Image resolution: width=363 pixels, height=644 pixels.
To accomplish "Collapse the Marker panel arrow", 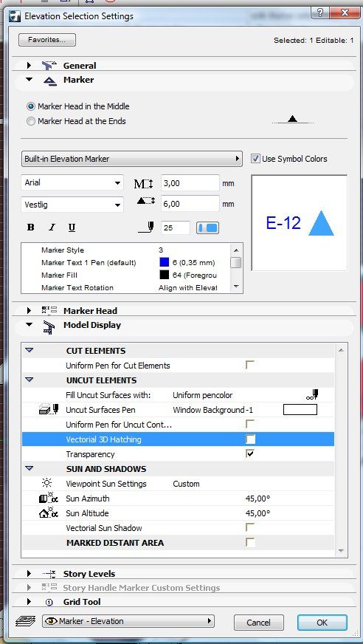I will point(29,80).
